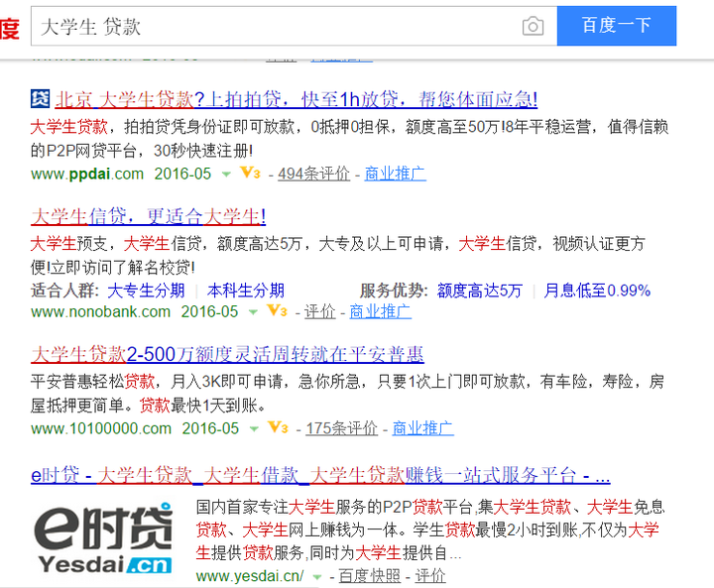Open the 494条评价 link
The width and height of the screenshot is (714, 588).
[313, 174]
